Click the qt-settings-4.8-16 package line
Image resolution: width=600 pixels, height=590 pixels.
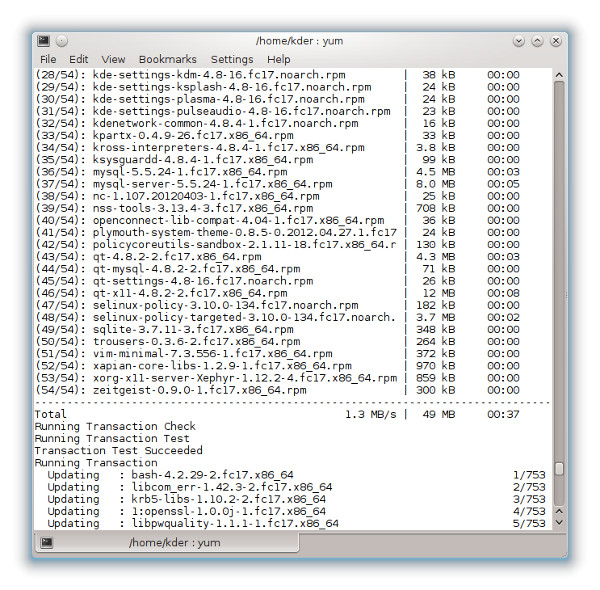[x=278, y=281]
